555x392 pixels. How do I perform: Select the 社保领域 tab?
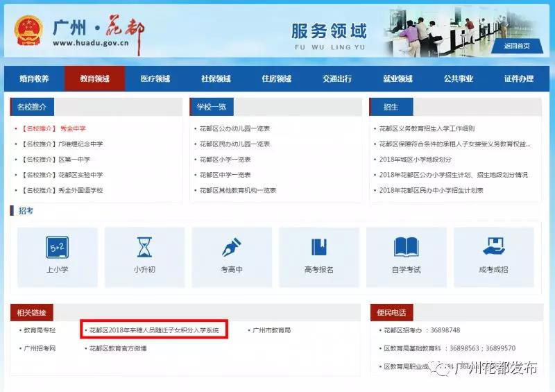click(x=216, y=79)
